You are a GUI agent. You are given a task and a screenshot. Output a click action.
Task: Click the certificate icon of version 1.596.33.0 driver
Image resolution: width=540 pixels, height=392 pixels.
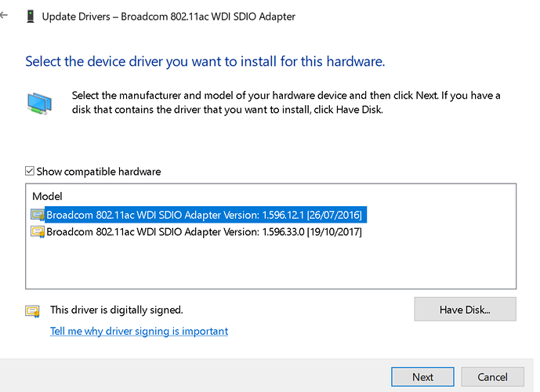click(x=38, y=232)
